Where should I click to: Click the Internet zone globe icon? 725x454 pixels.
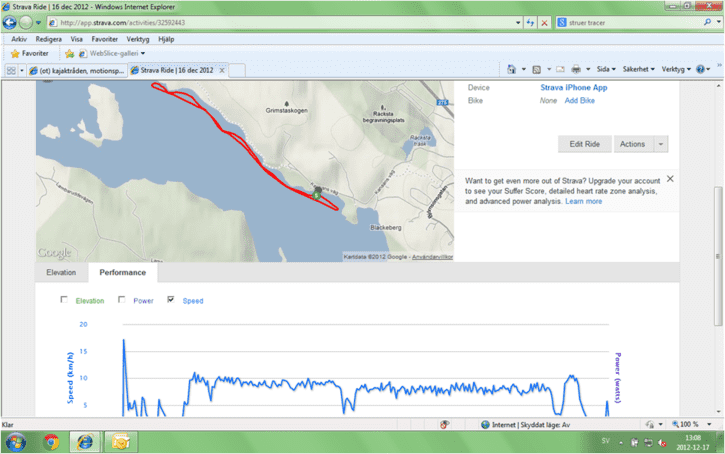tap(485, 424)
